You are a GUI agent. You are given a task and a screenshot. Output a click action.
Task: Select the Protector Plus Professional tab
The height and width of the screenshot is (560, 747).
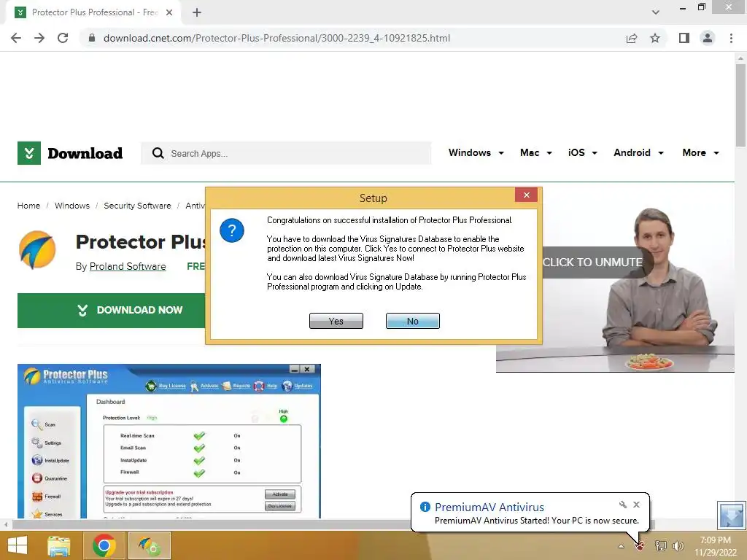click(94, 12)
